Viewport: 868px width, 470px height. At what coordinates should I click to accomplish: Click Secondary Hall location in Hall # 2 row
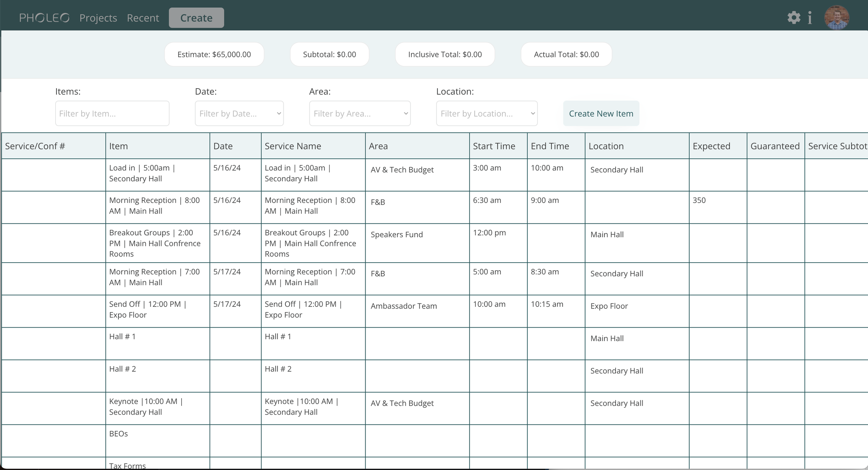pos(637,376)
